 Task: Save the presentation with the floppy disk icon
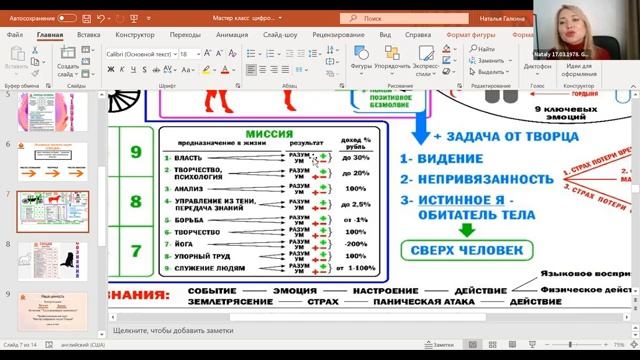[x=87, y=18]
